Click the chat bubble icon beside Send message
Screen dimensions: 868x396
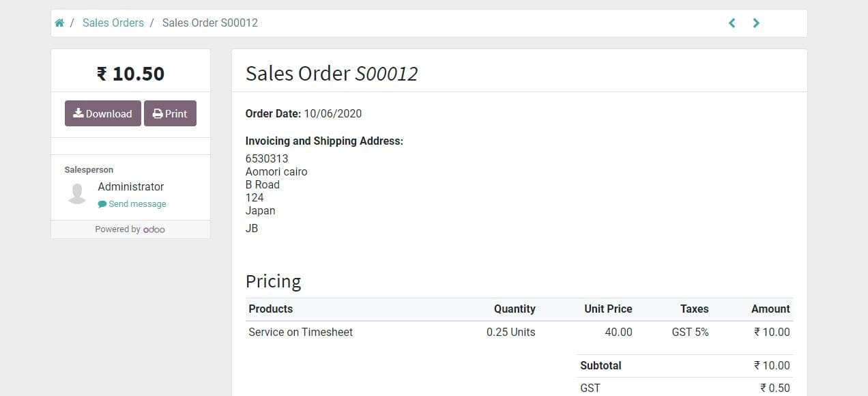tap(102, 203)
